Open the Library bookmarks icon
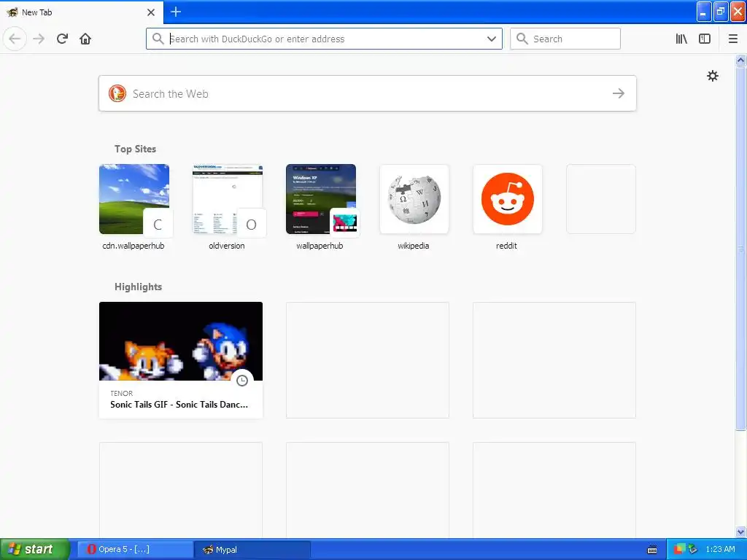This screenshot has height=560, width=747. coord(681,39)
